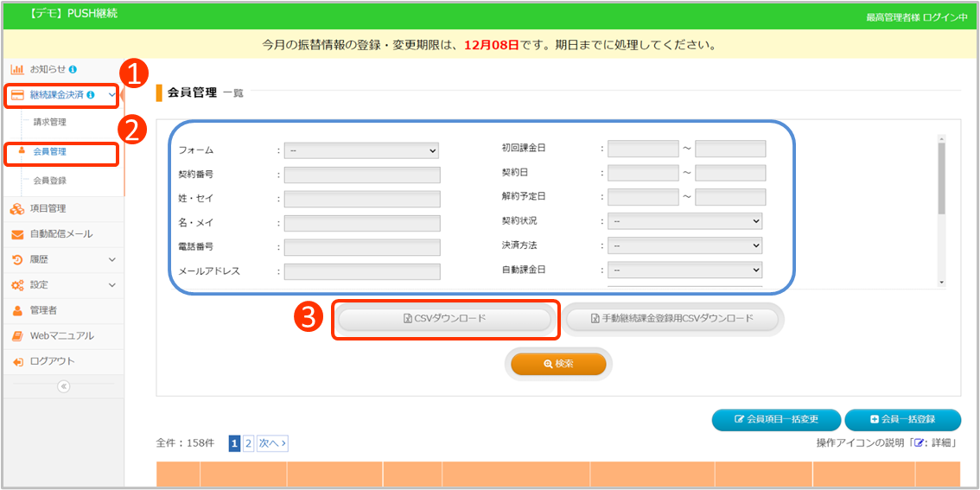Click the 契約番号 input field
Viewport: 980px width, 490px height.
361,175
